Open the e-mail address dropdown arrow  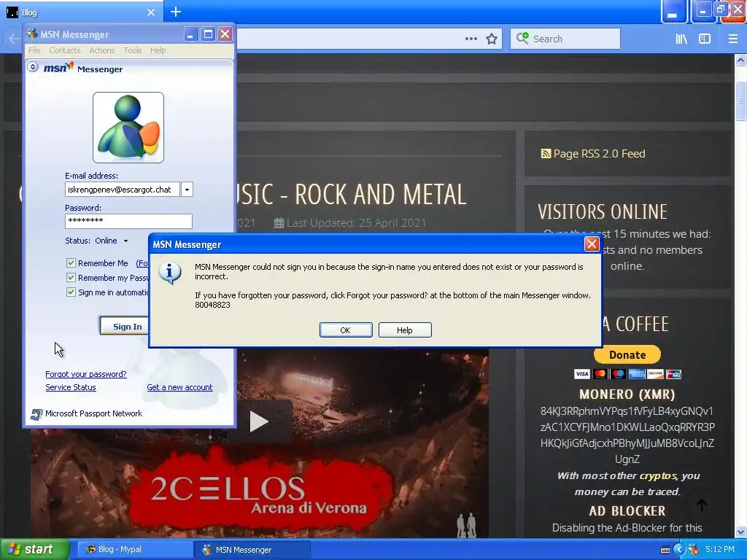click(x=187, y=190)
